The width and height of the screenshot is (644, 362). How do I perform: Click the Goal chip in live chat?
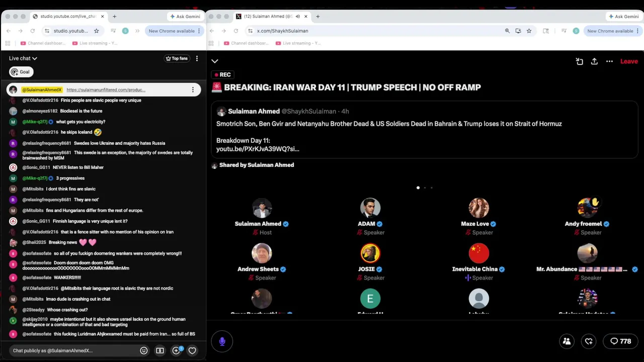[21, 72]
